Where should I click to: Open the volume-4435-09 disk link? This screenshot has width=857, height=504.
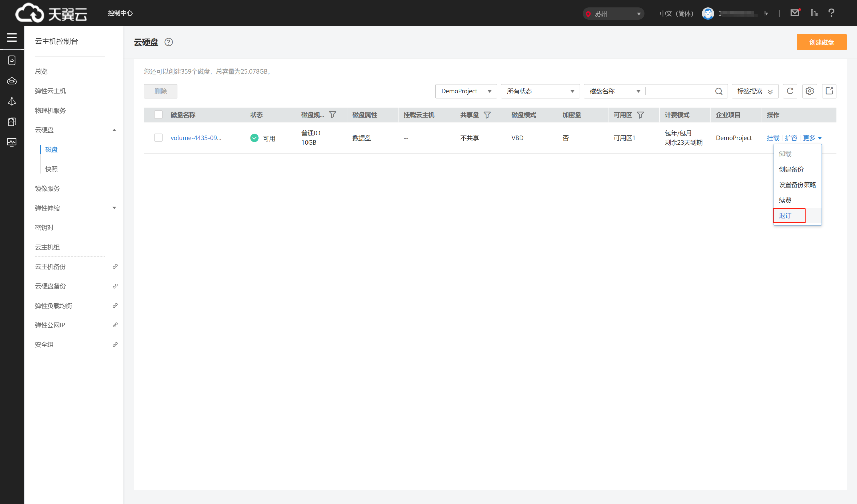click(196, 138)
